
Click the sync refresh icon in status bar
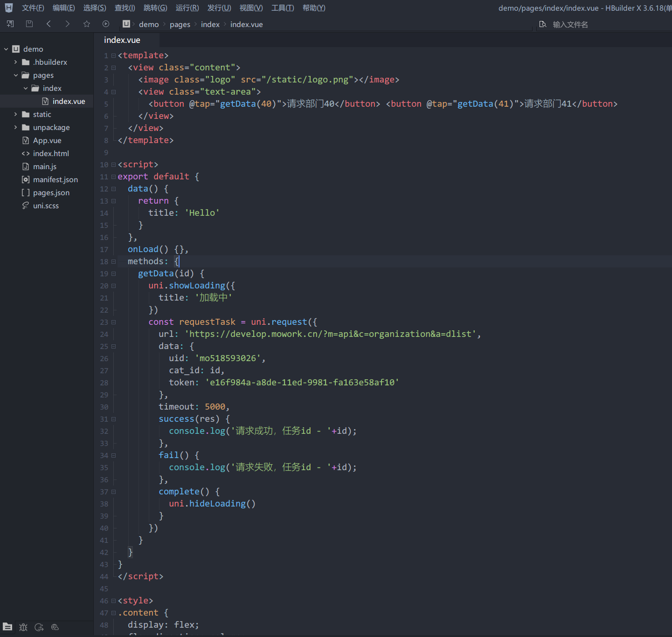tap(39, 627)
